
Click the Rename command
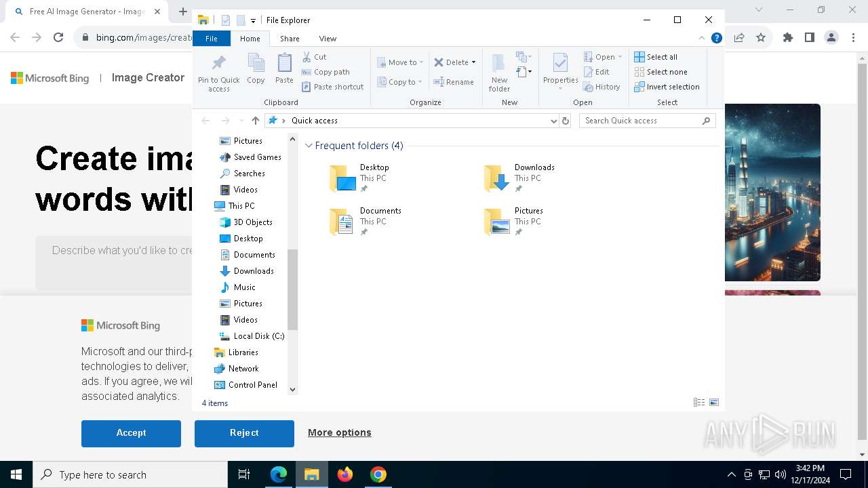pos(454,82)
